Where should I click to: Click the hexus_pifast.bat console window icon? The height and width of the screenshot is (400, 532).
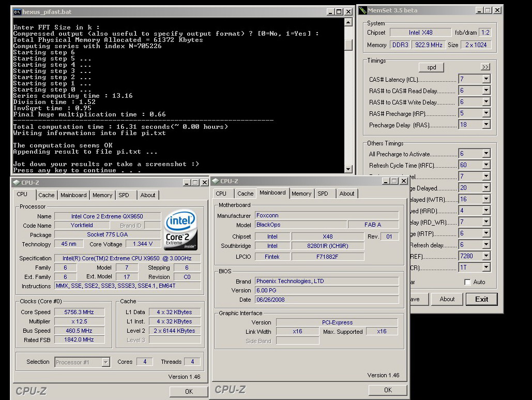point(17,12)
